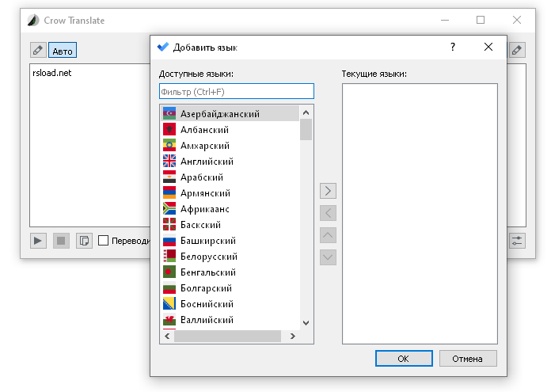Image resolution: width=551 pixels, height=392 pixels.
Task: Select Башкирский language
Action: click(230, 240)
